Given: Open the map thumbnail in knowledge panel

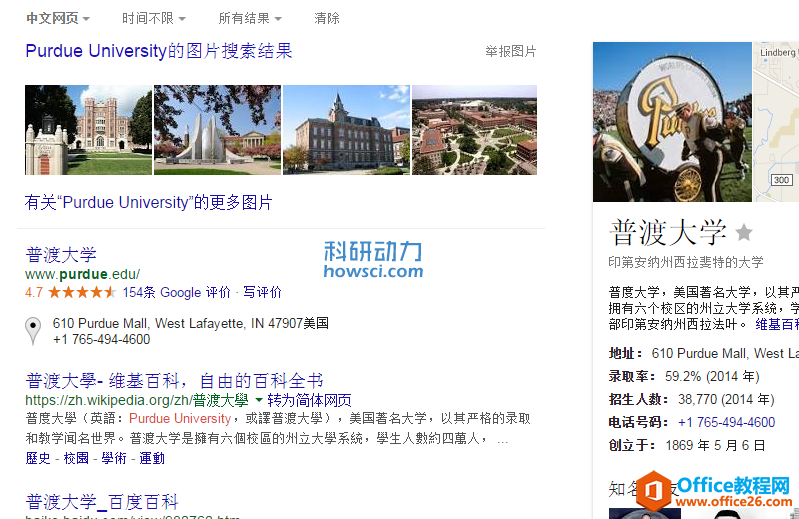Looking at the screenshot, I should pos(776,122).
